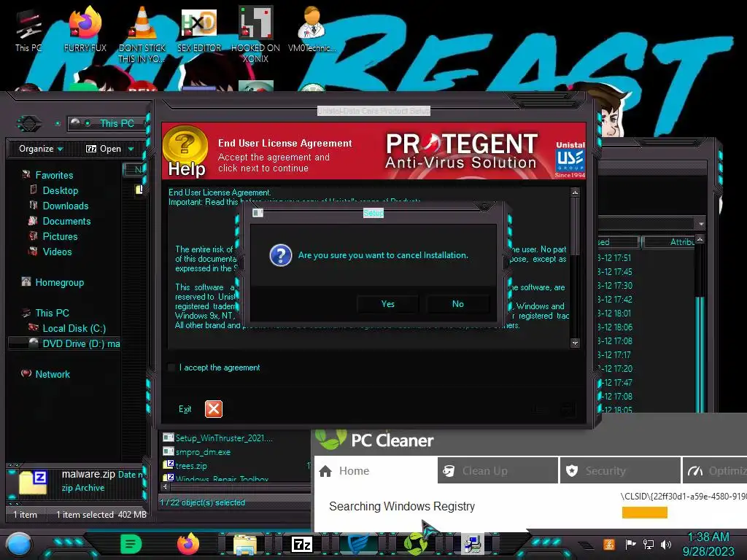Click the Setup dialog title icon

point(258,213)
